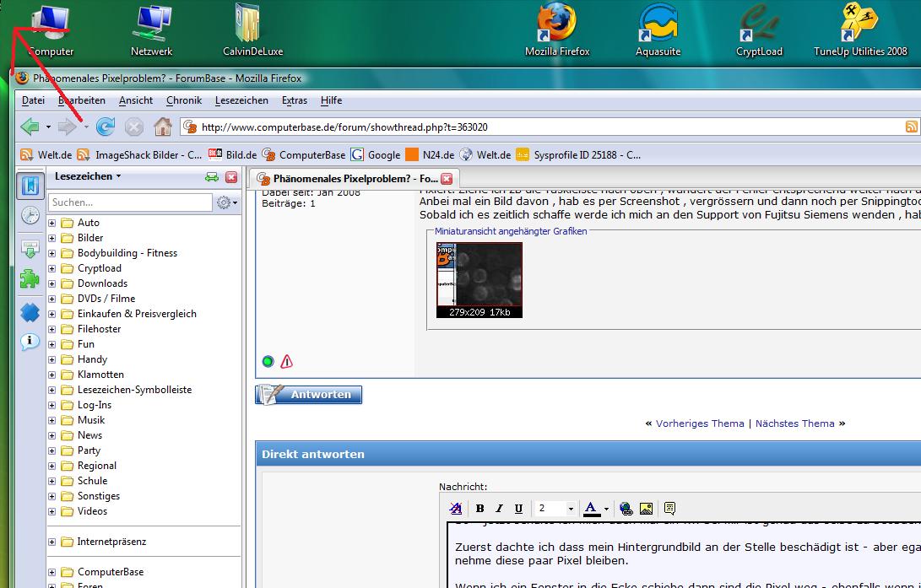Insert link icon in editor toolbar
Screen dimensions: 921x588
pos(626,508)
